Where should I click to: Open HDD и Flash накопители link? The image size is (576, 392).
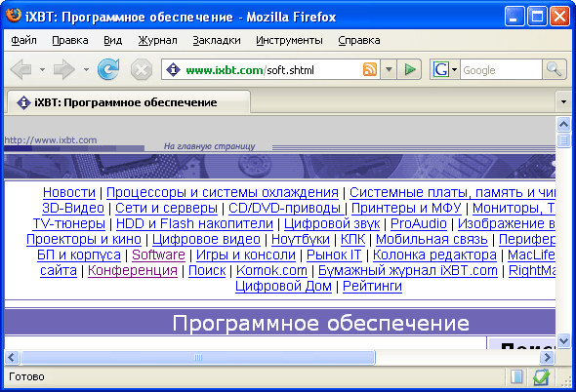(x=194, y=223)
